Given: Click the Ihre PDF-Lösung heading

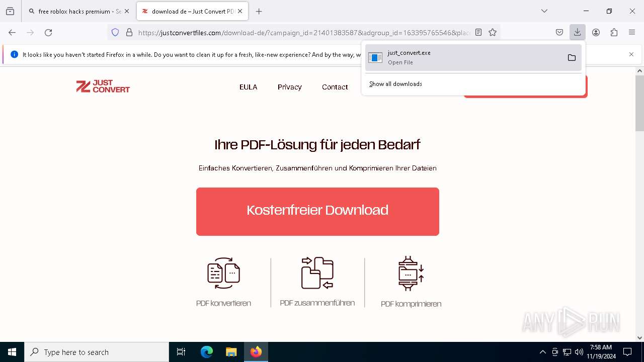Looking at the screenshot, I should 317,145.
